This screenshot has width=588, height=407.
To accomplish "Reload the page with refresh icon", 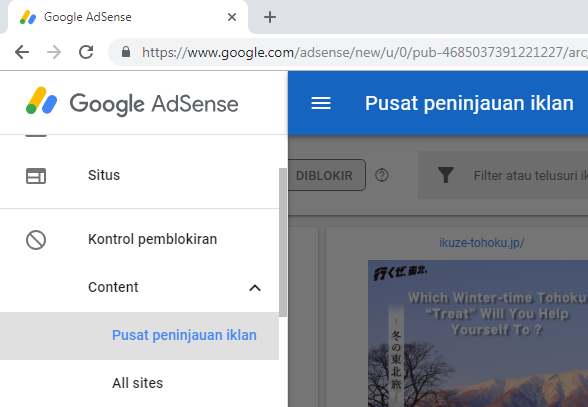I will [x=86, y=52].
